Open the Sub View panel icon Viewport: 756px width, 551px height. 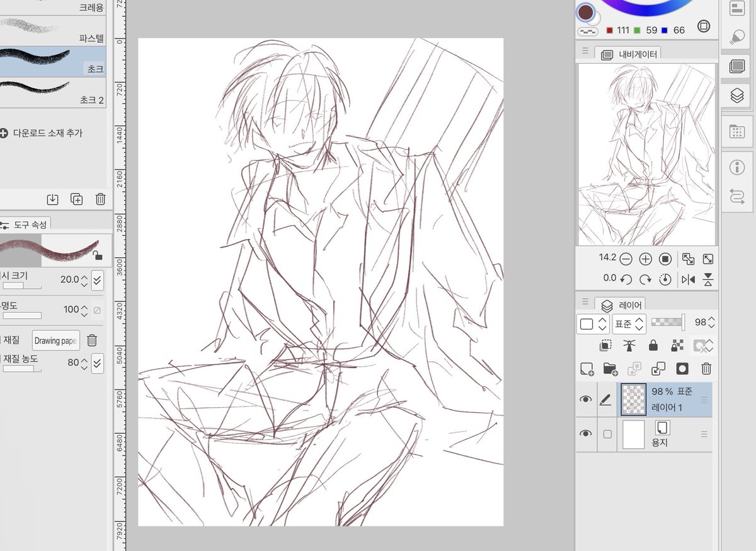click(736, 66)
